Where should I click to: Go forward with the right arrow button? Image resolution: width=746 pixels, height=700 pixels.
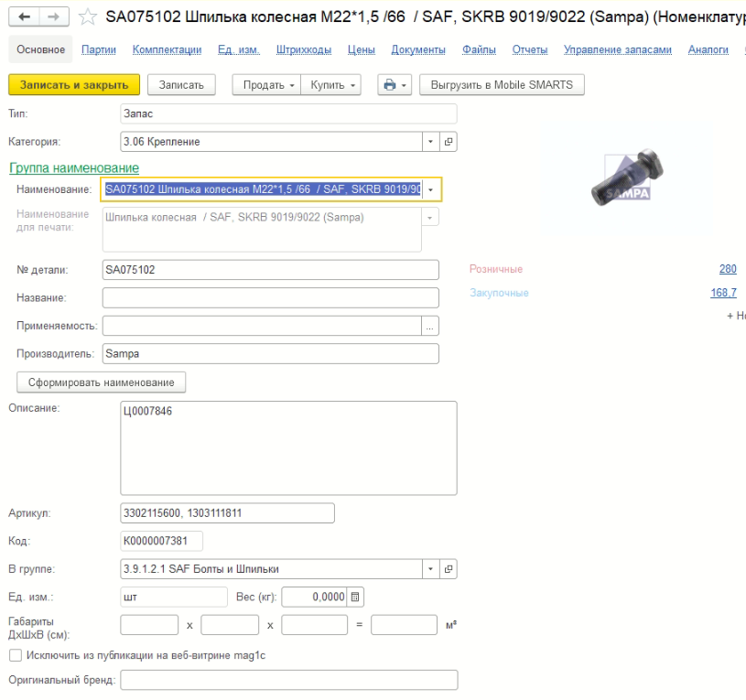tap(54, 17)
